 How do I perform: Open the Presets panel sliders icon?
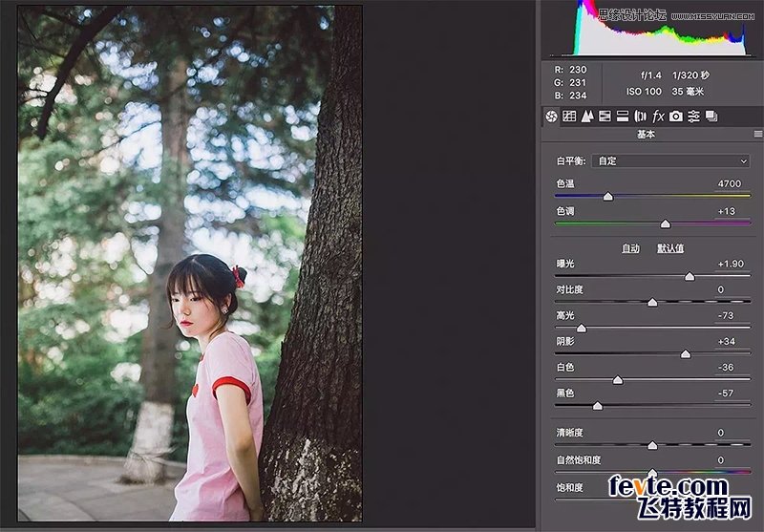[694, 116]
